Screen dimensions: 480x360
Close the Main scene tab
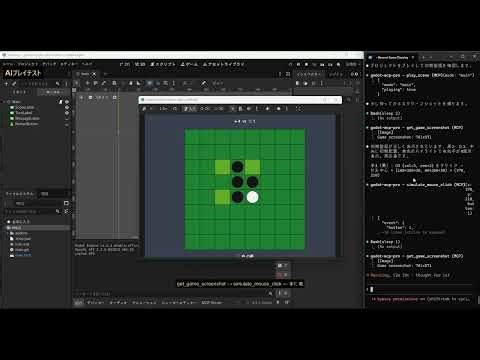(x=94, y=74)
